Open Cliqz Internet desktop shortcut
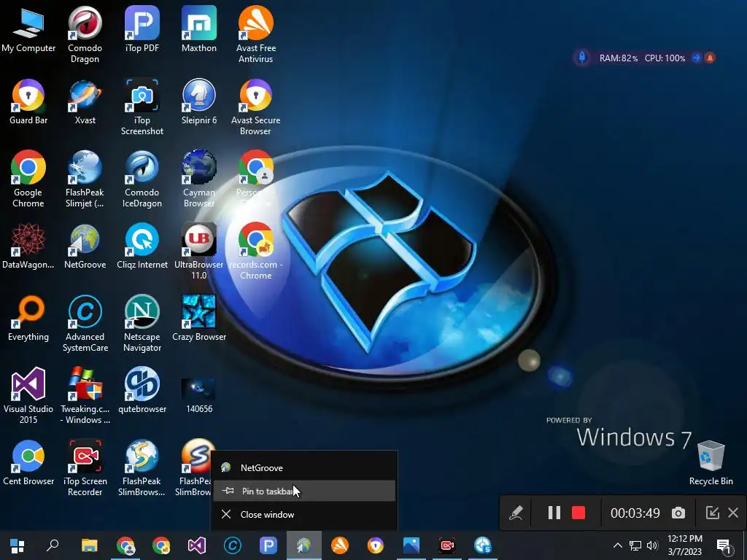 142,246
